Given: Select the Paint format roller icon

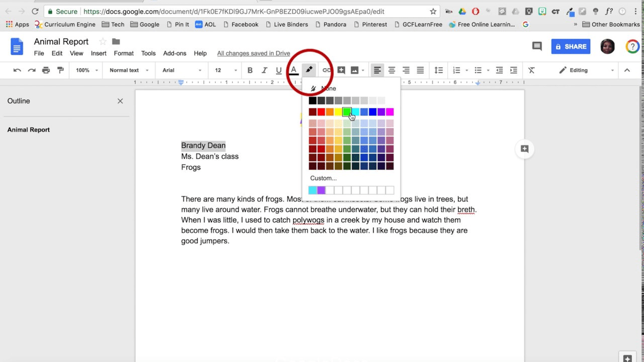Looking at the screenshot, I should [x=60, y=70].
